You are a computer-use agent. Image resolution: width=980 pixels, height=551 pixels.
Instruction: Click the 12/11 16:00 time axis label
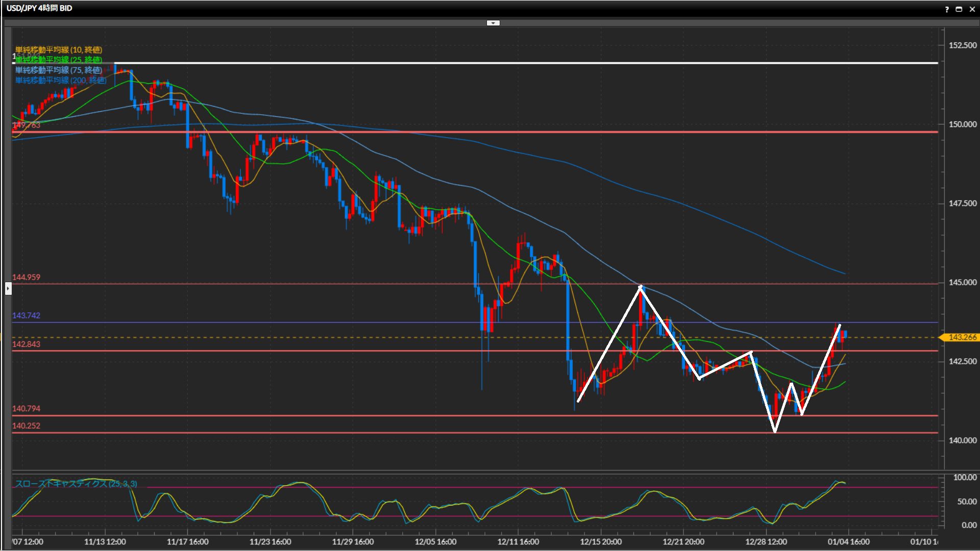click(518, 542)
